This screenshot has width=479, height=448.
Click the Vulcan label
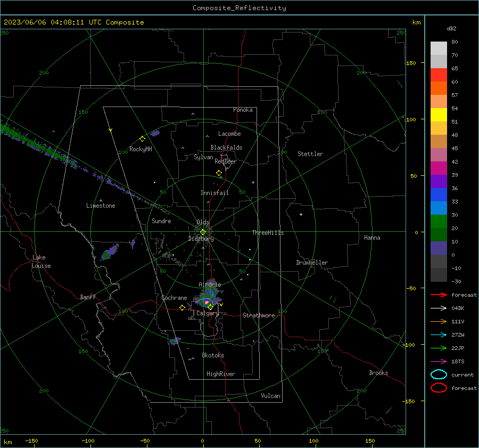(x=270, y=396)
